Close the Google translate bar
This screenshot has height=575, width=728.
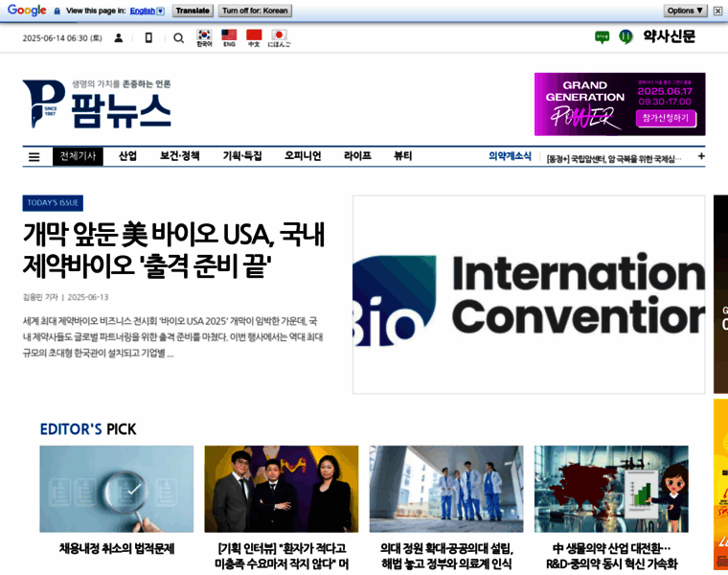click(717, 11)
